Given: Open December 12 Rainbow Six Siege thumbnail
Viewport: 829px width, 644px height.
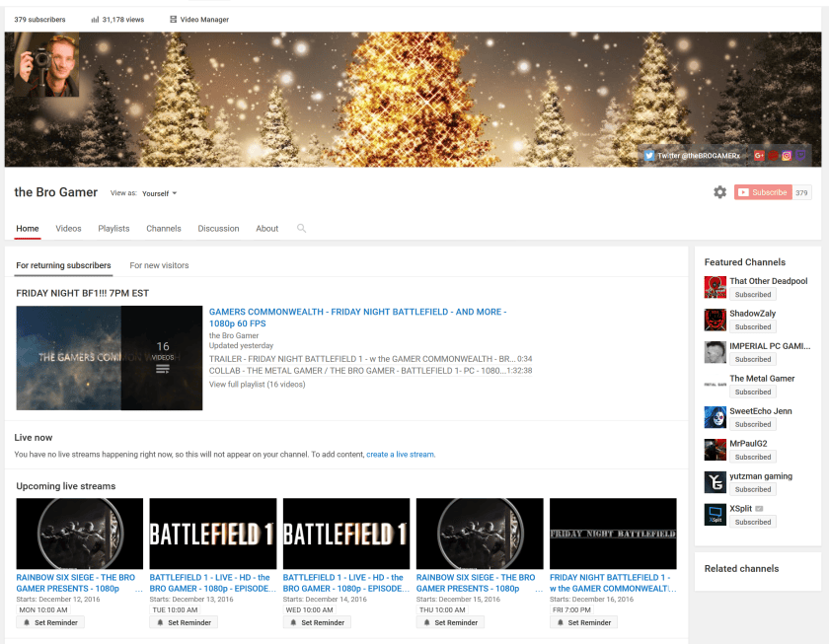Looking at the screenshot, I should coord(79,534).
